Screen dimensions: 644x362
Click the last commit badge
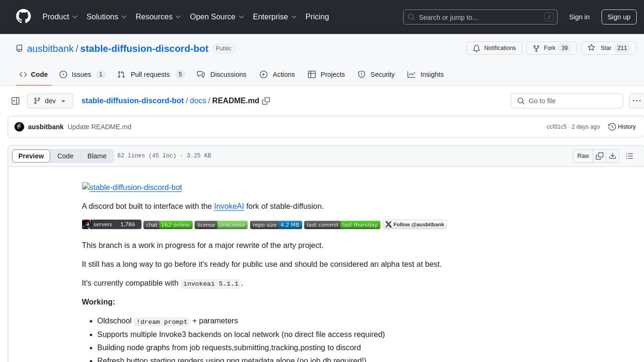click(x=342, y=225)
